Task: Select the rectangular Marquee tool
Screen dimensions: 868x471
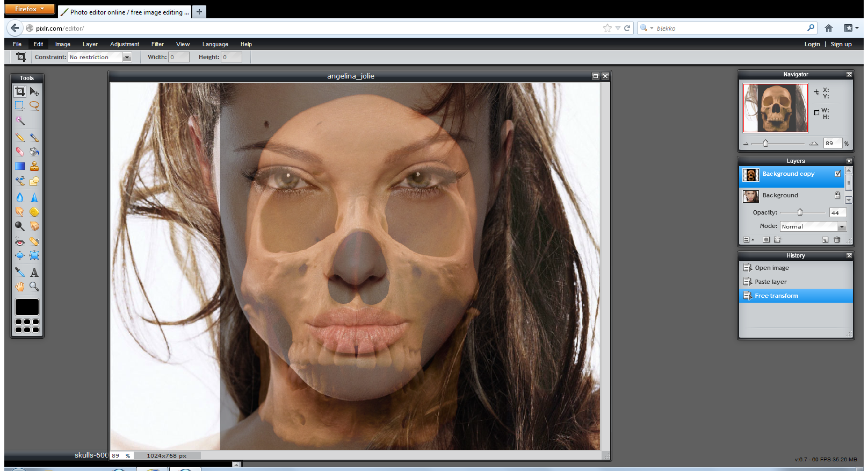Action: coord(20,106)
